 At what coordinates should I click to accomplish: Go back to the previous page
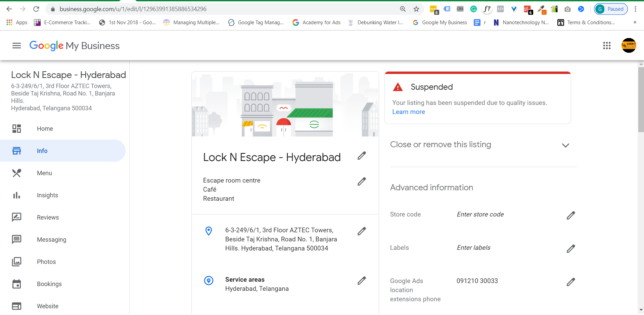[x=9, y=9]
